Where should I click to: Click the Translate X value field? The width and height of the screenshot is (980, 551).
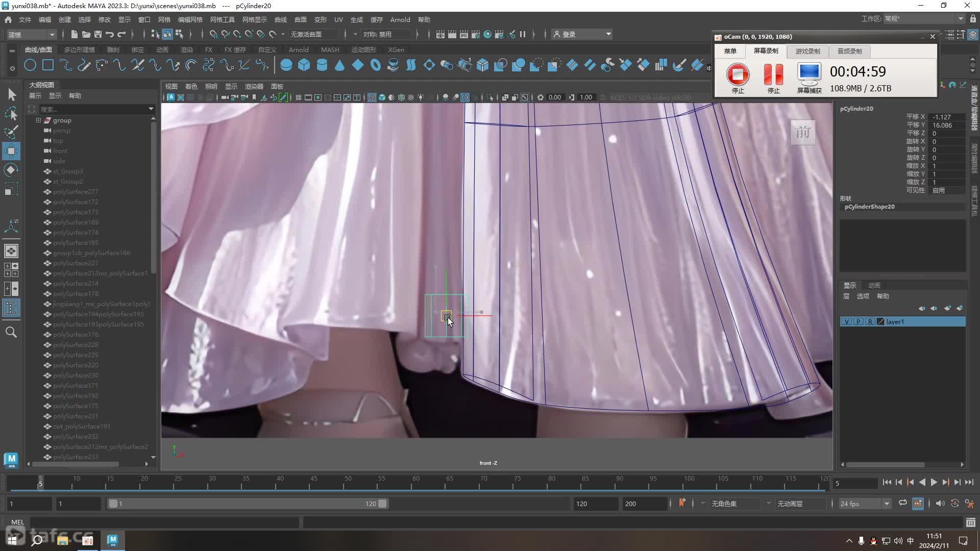947,117
